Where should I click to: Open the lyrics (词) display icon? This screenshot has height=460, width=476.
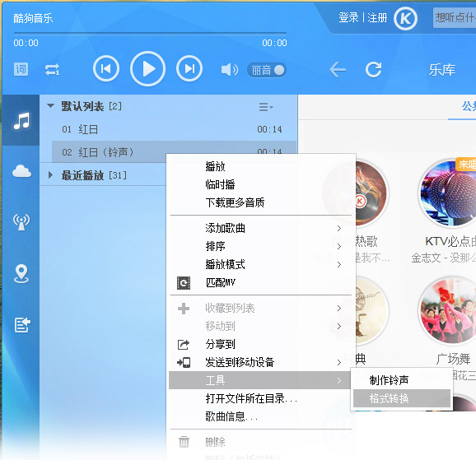pyautogui.click(x=21, y=69)
